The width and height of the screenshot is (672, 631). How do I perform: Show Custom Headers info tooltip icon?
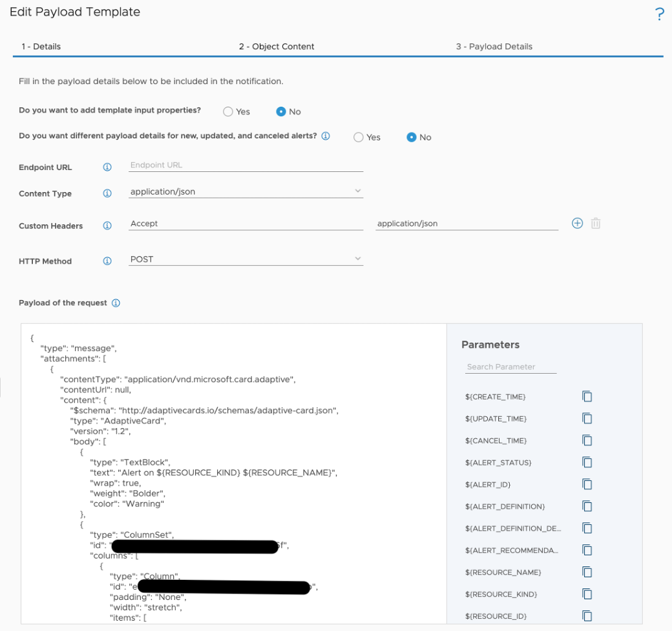pos(107,226)
